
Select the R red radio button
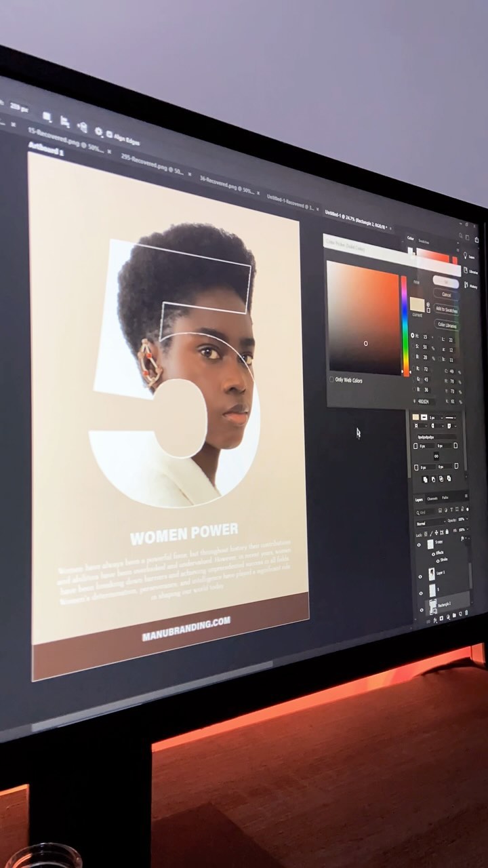click(413, 368)
